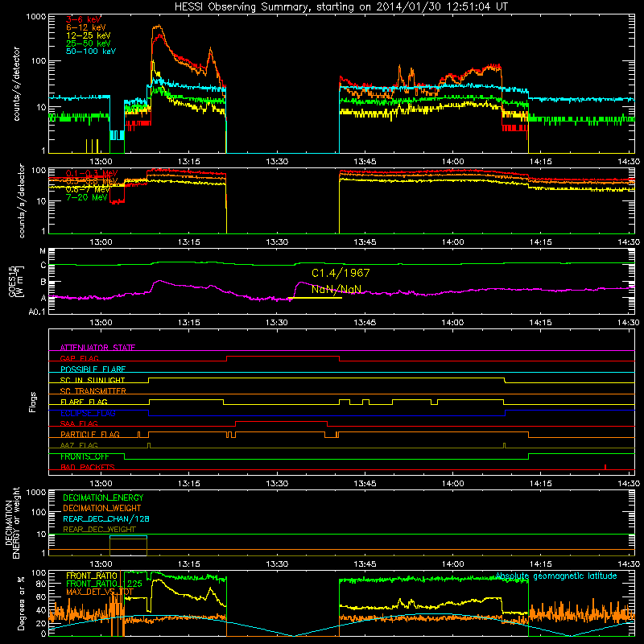Click the yellow flare interval bar under C1.4/1967
Image resolution: width=644 pixels, height=644 pixels.
click(x=315, y=298)
